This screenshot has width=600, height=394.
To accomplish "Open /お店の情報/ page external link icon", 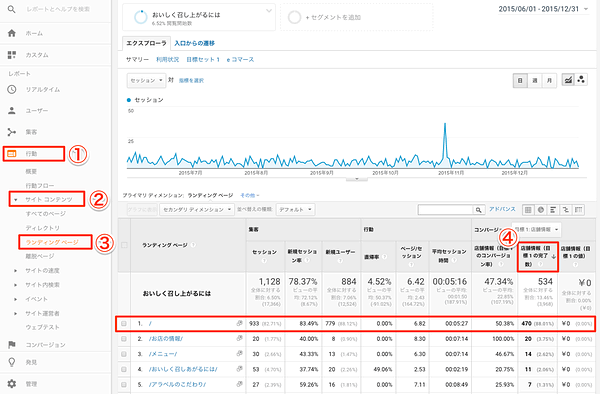I will 240,338.
